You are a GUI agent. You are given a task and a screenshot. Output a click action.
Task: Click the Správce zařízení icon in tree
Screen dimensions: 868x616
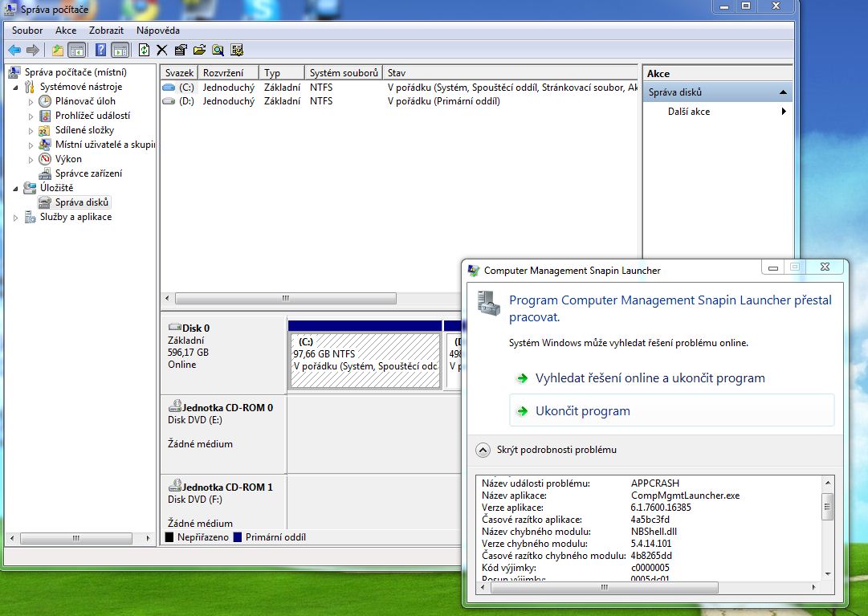coord(45,173)
